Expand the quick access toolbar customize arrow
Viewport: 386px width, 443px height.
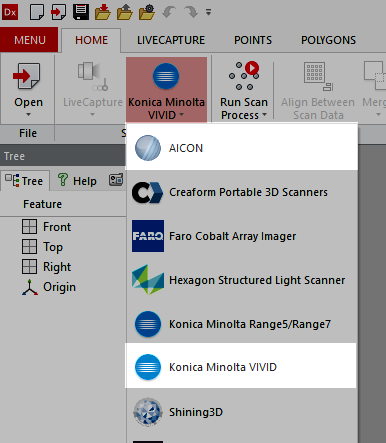208,13
